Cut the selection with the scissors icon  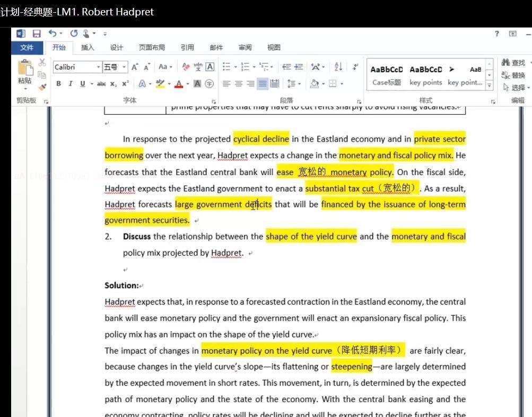(x=42, y=63)
